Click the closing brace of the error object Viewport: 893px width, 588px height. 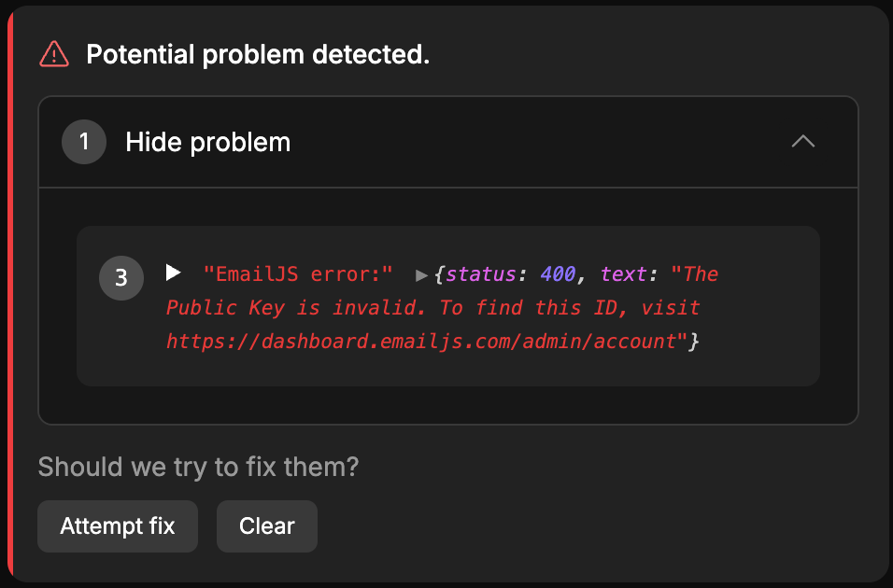tap(694, 342)
